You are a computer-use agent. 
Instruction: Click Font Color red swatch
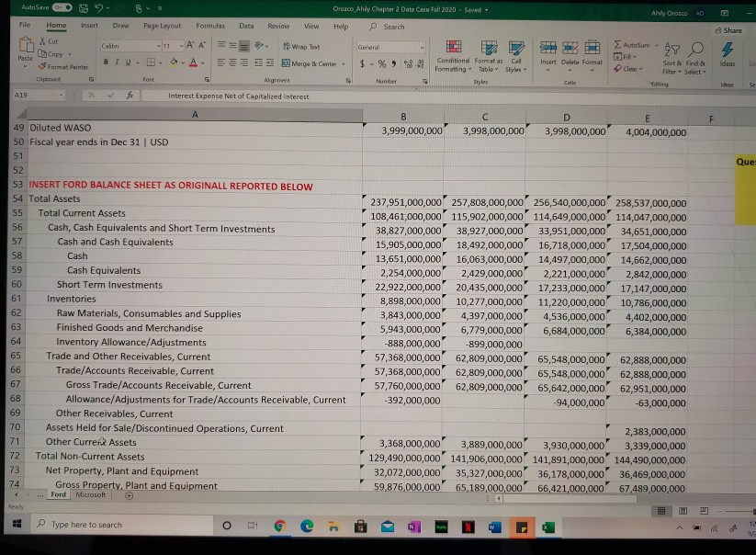[x=193, y=62]
